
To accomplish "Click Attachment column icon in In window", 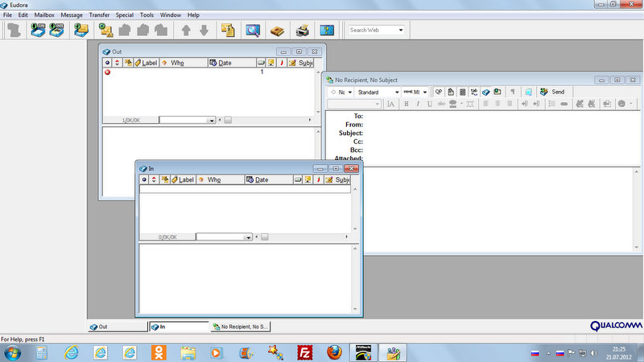I will point(165,179).
